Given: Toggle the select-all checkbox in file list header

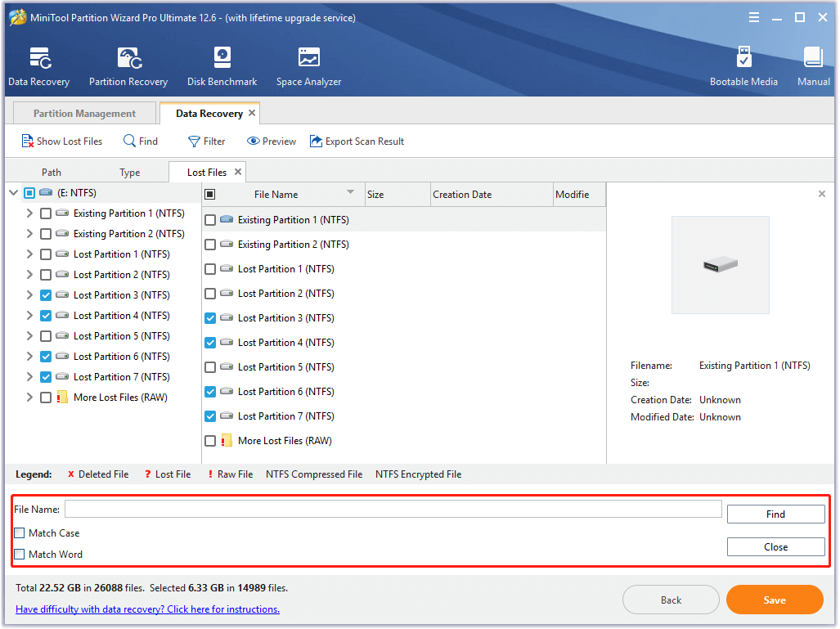Looking at the screenshot, I should coord(210,195).
